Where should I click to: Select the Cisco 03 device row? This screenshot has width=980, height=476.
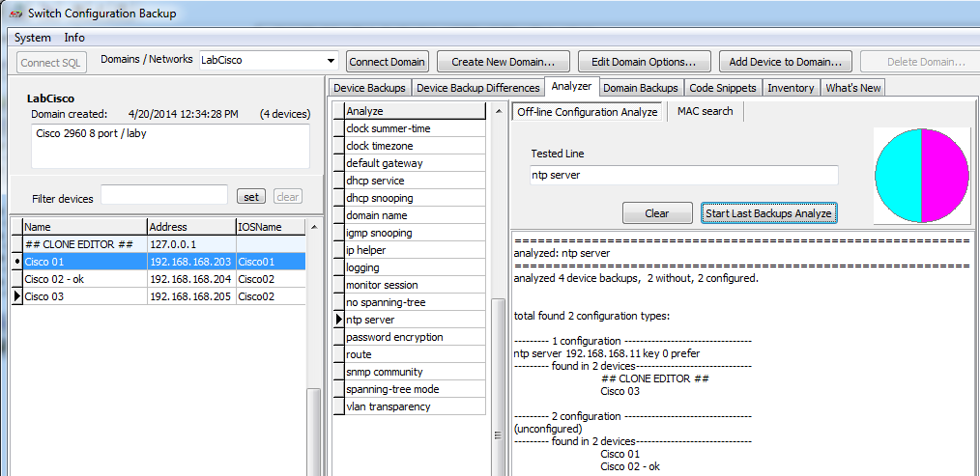click(83, 296)
